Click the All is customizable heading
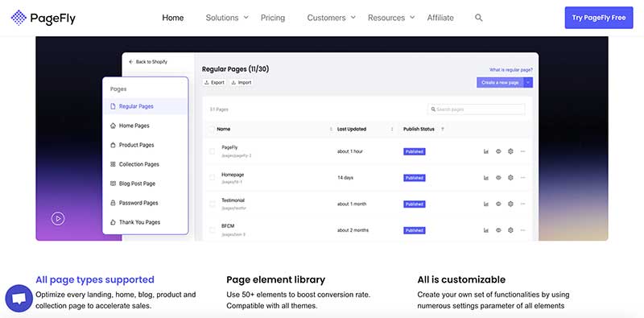The height and width of the screenshot is (318, 644). (461, 280)
